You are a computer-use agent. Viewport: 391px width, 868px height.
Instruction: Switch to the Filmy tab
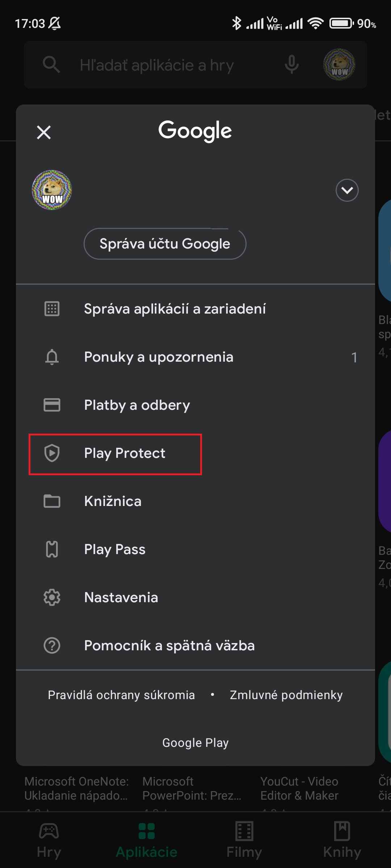point(244,840)
